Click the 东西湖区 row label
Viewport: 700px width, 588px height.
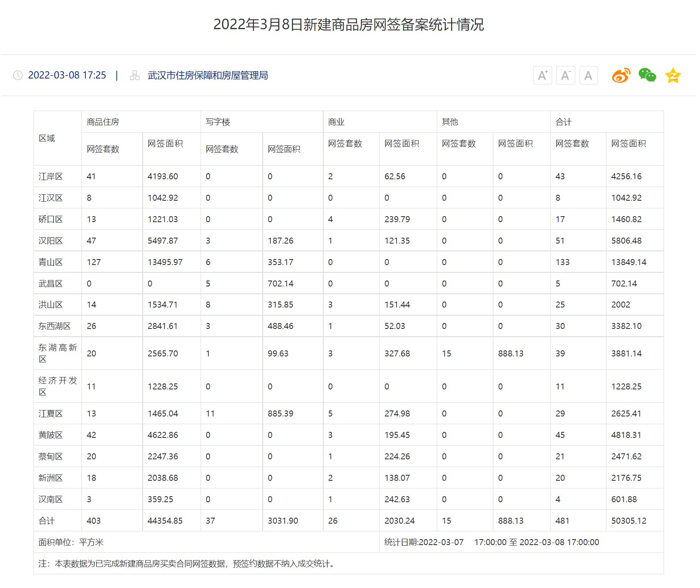tap(54, 326)
